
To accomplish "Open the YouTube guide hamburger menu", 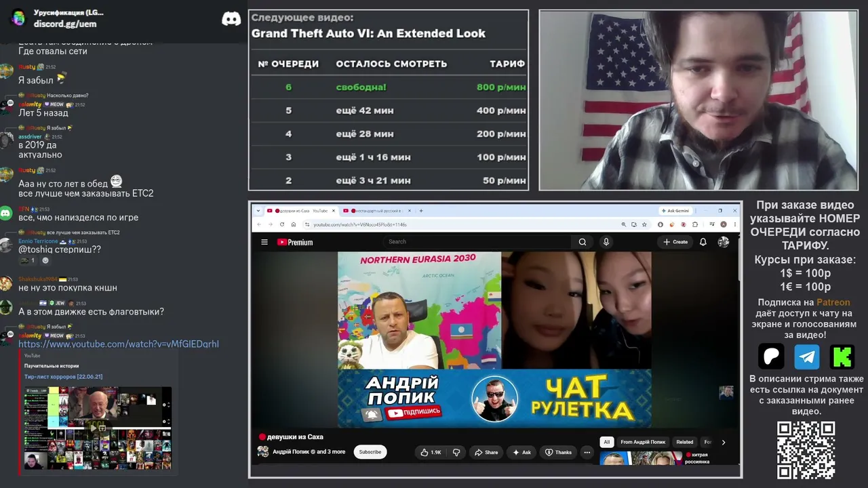I will (x=264, y=242).
